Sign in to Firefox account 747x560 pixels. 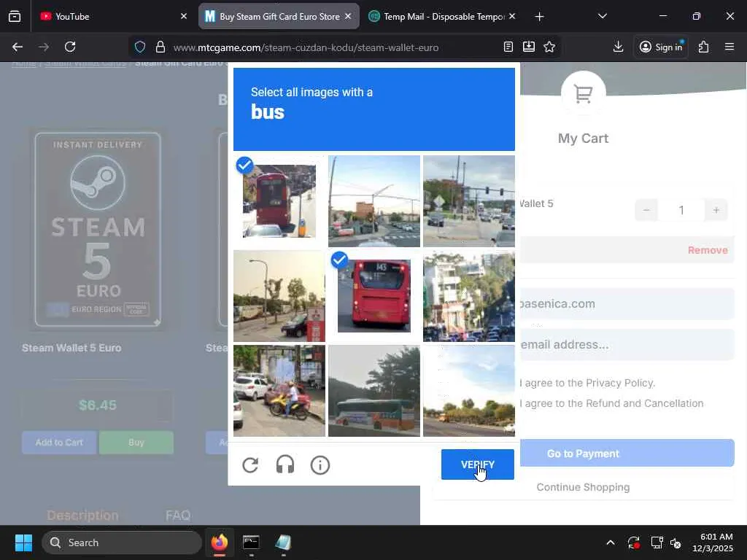[x=661, y=47]
